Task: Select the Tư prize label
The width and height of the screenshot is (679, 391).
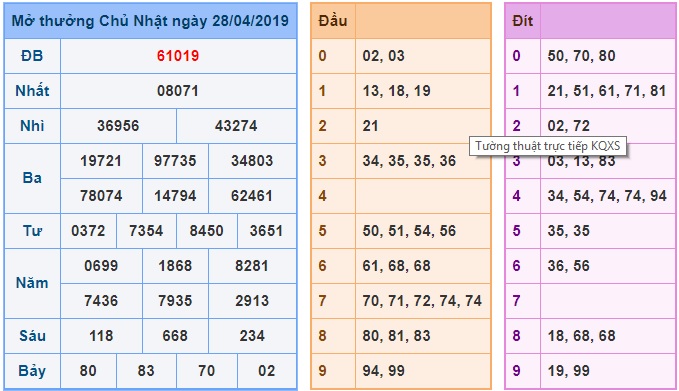Action: coord(32,231)
